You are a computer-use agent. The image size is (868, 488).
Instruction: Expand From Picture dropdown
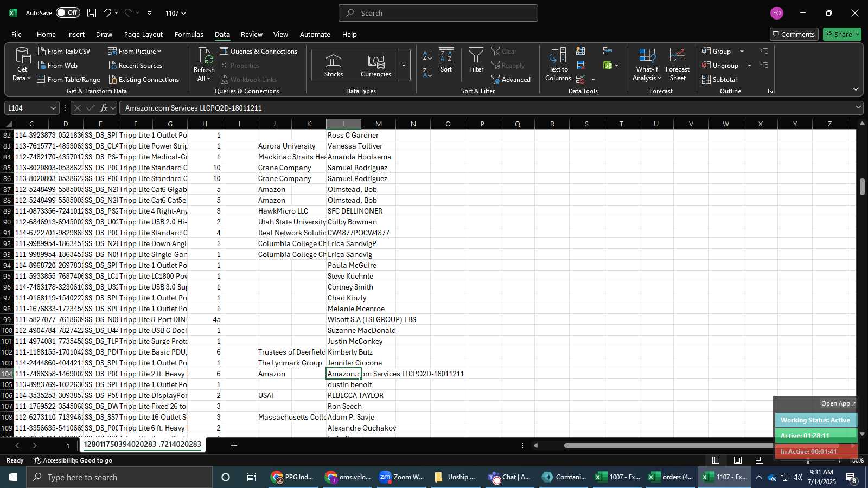(x=159, y=52)
